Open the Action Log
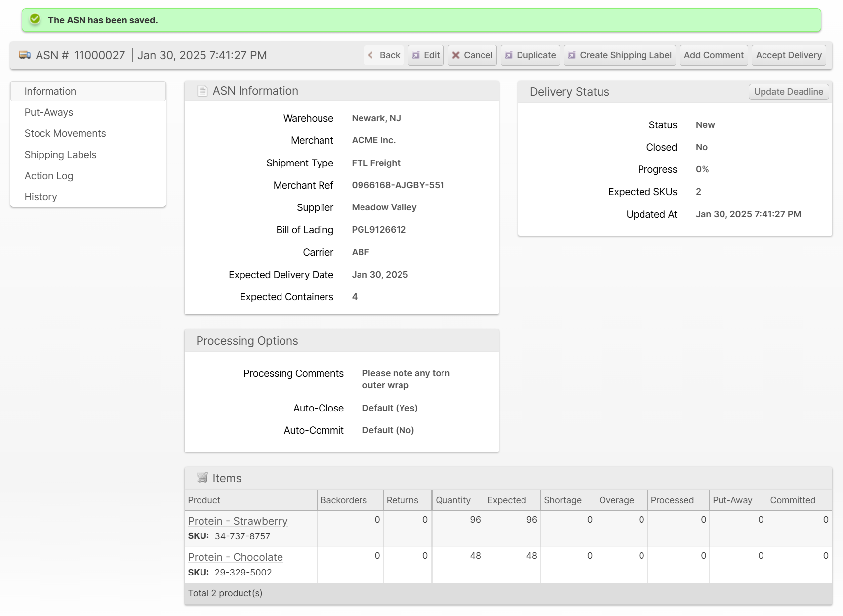 coord(49,176)
